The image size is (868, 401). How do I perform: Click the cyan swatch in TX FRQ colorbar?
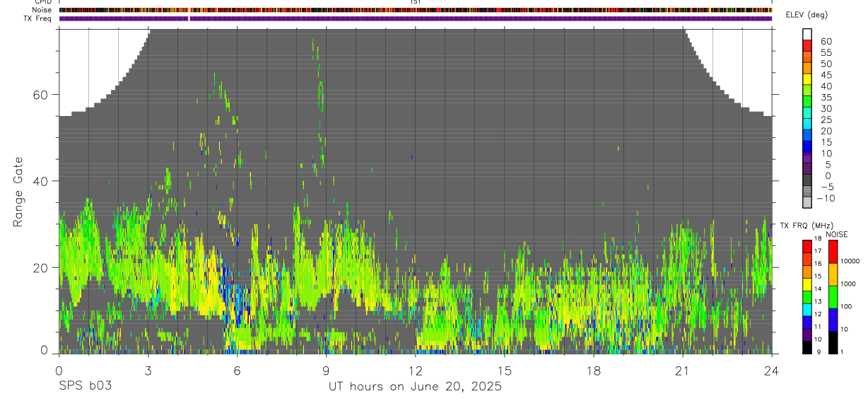point(807,309)
